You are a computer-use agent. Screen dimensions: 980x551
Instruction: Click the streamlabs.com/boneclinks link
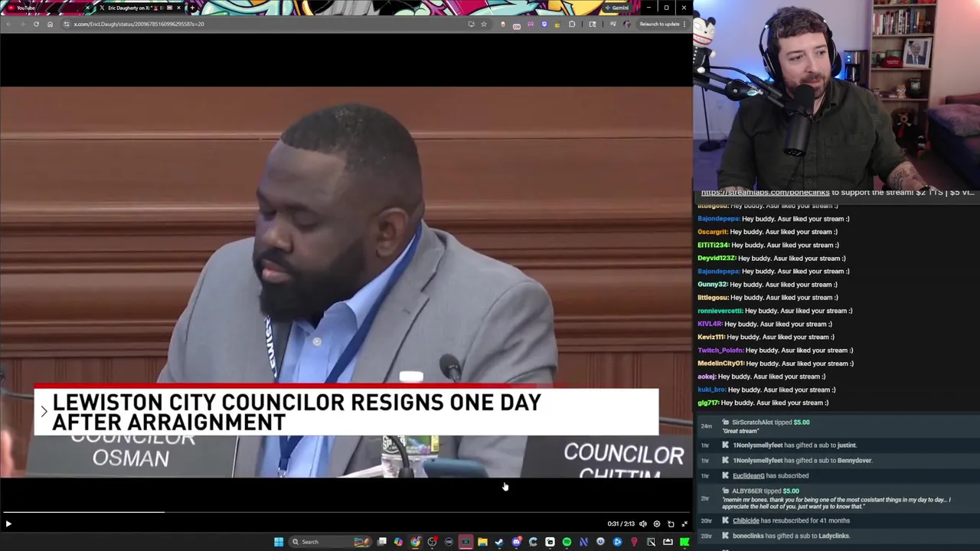(x=765, y=193)
